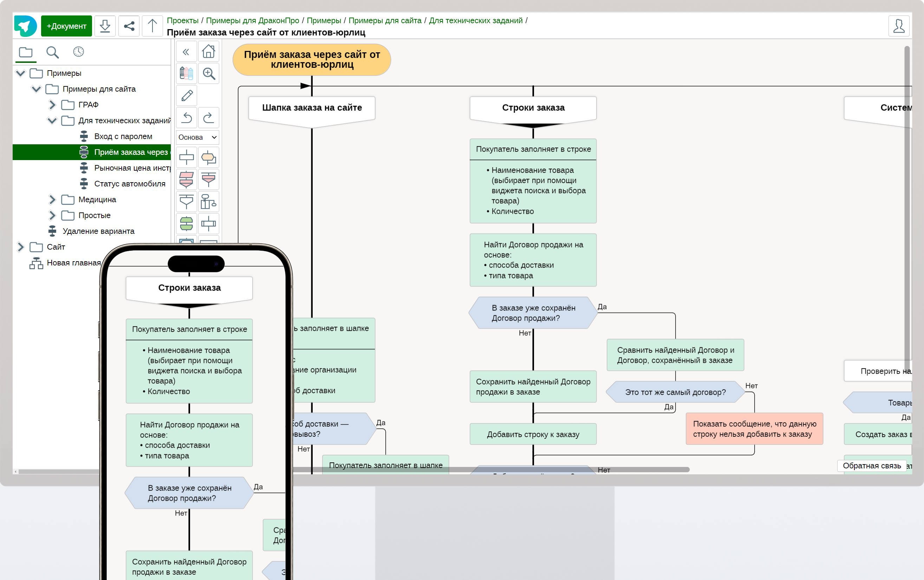The height and width of the screenshot is (580, 924).
Task: Open the search tab in sidebar
Action: click(53, 52)
